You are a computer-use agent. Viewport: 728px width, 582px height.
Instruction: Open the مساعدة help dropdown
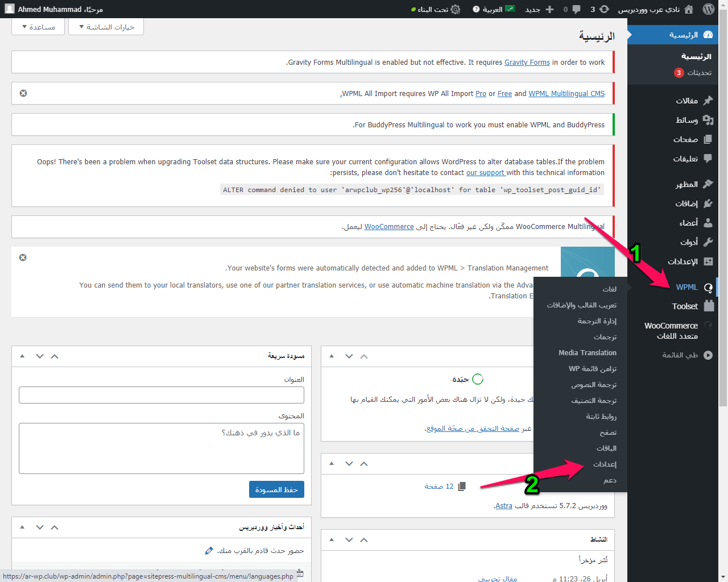click(39, 27)
